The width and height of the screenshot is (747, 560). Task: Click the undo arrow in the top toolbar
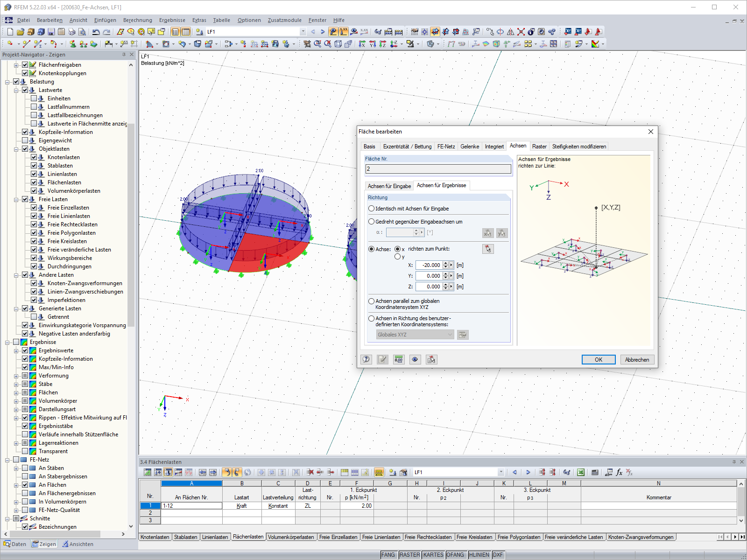(96, 32)
